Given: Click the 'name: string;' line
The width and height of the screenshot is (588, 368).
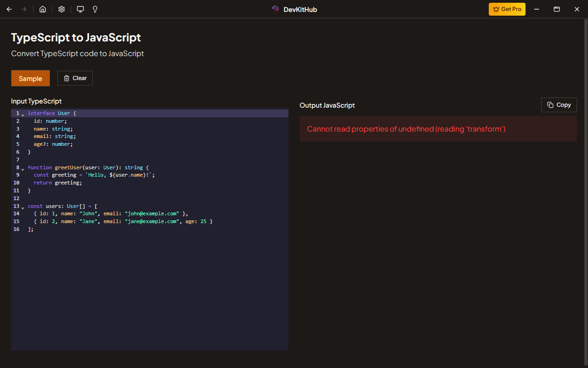Looking at the screenshot, I should 53,129.
